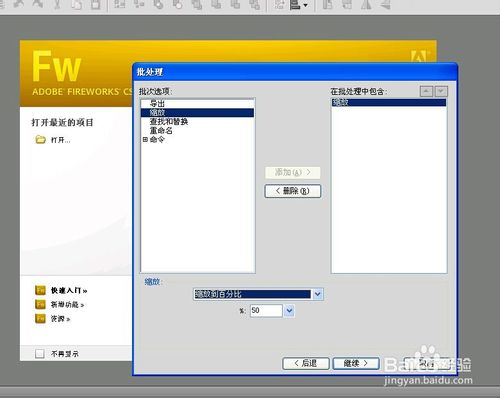
Task: Toggle the 不再显示 checkbox
Action: (39, 354)
